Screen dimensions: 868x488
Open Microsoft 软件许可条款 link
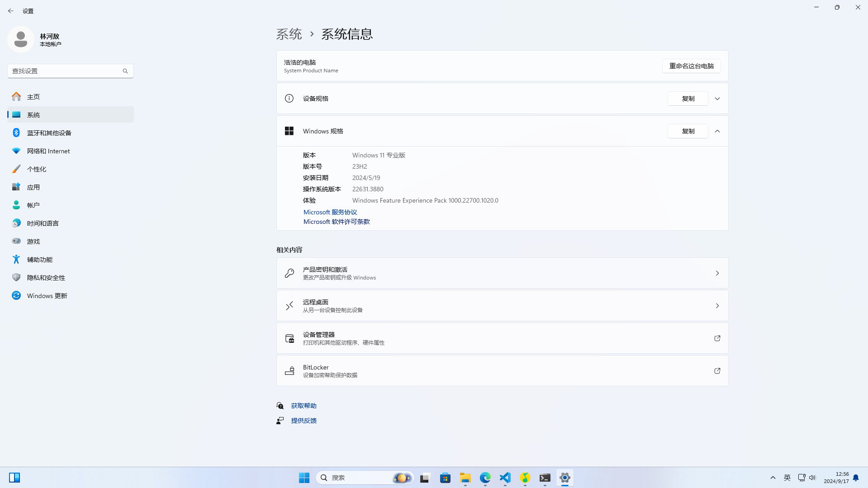coord(337,222)
